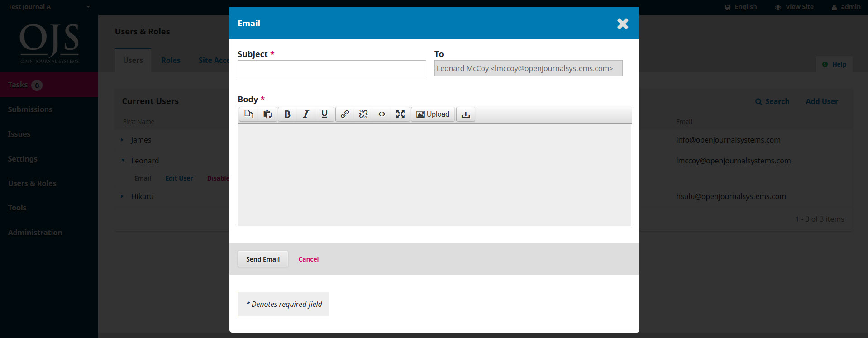Click Disable action under Leonard
Viewport: 868px width, 338px height.
219,178
